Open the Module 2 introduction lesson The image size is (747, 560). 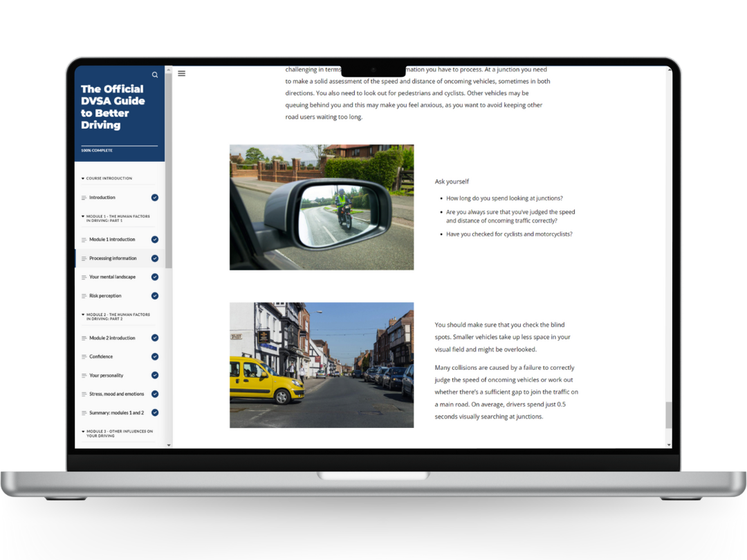click(x=112, y=337)
